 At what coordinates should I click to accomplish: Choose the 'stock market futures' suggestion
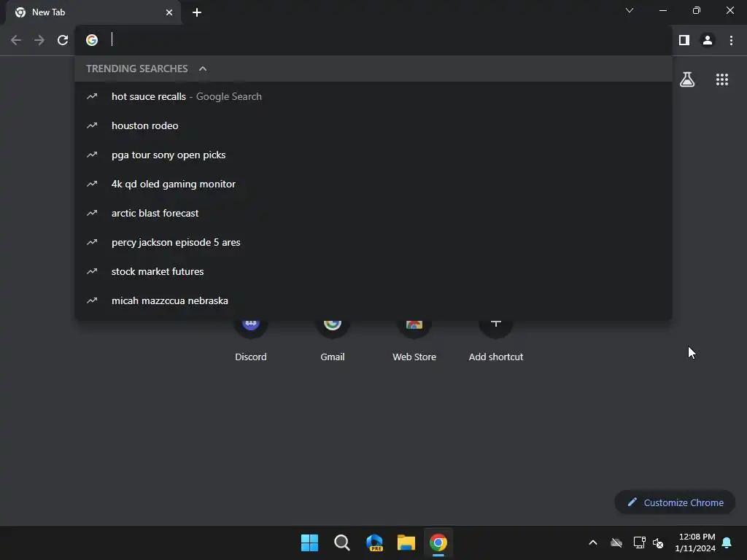373,271
